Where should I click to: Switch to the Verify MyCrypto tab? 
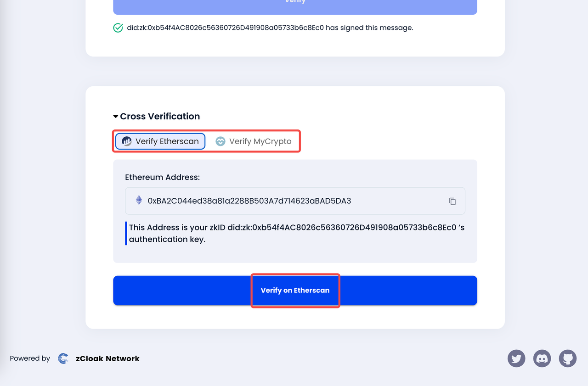pyautogui.click(x=254, y=141)
